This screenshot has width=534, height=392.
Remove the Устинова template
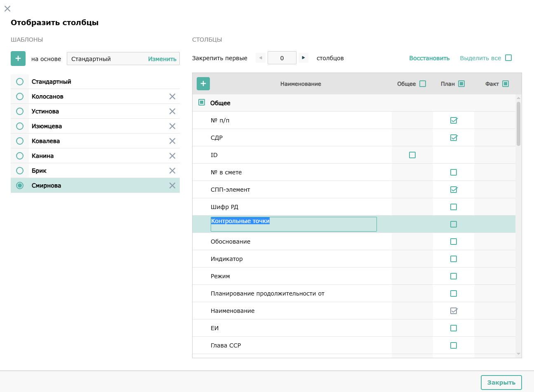point(172,111)
